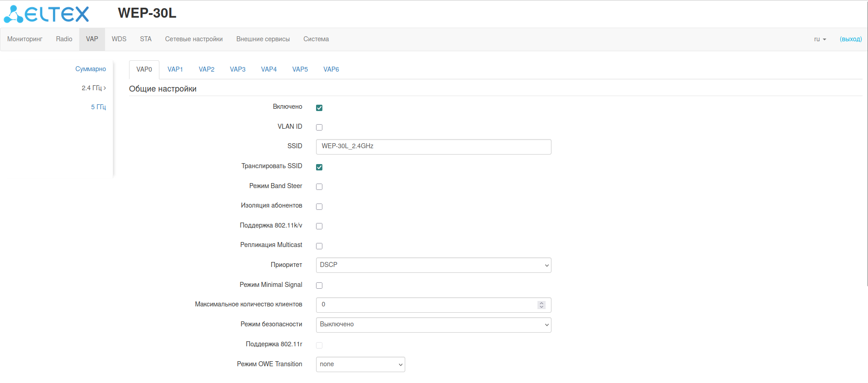Turn on Репликация Multicast checkbox
The image size is (868, 383).
pos(319,246)
